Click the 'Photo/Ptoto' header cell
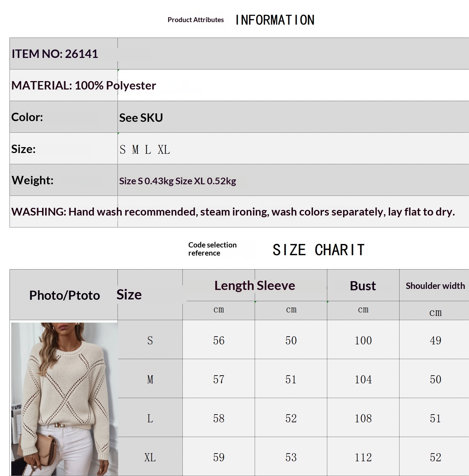This screenshot has height=476, width=469. (65, 295)
